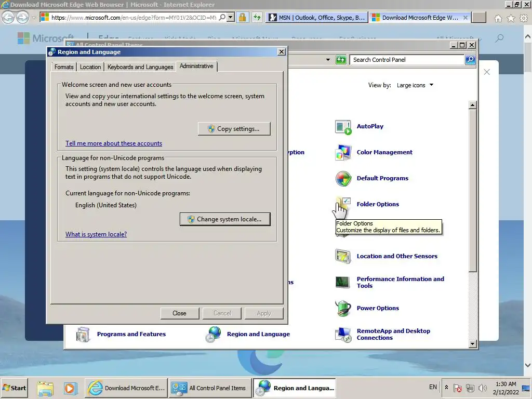Screen dimensions: 532x399
Task: Open the Region and Language globe icon
Action: 213,334
